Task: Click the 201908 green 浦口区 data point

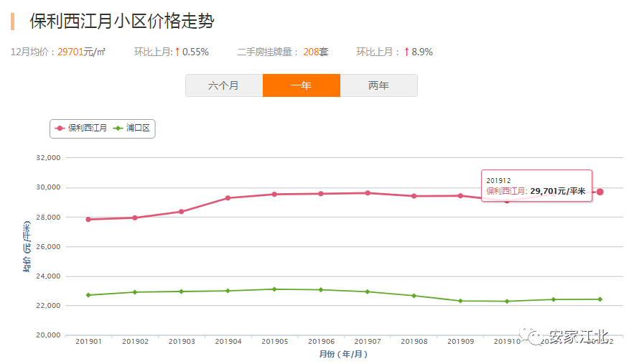Action: [414, 296]
